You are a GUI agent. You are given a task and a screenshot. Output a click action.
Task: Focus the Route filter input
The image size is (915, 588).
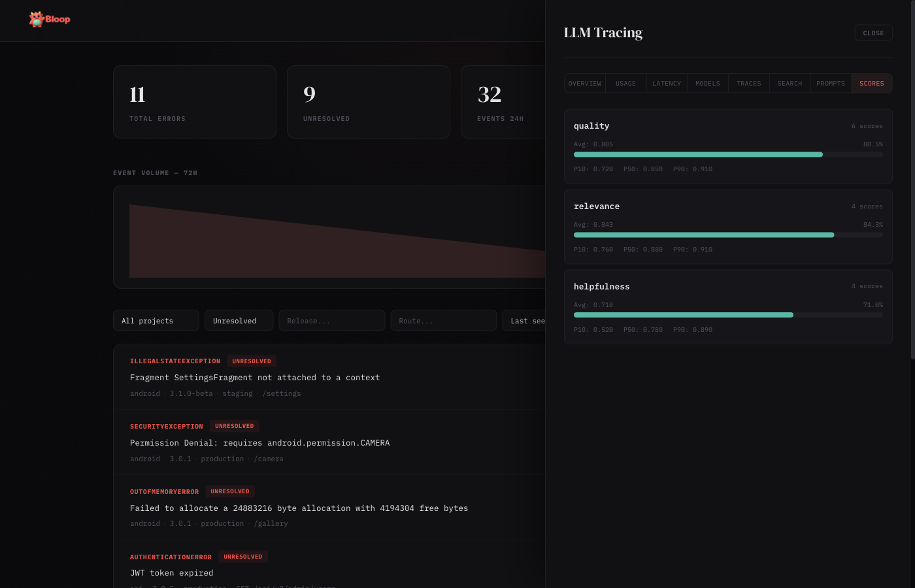tap(443, 321)
